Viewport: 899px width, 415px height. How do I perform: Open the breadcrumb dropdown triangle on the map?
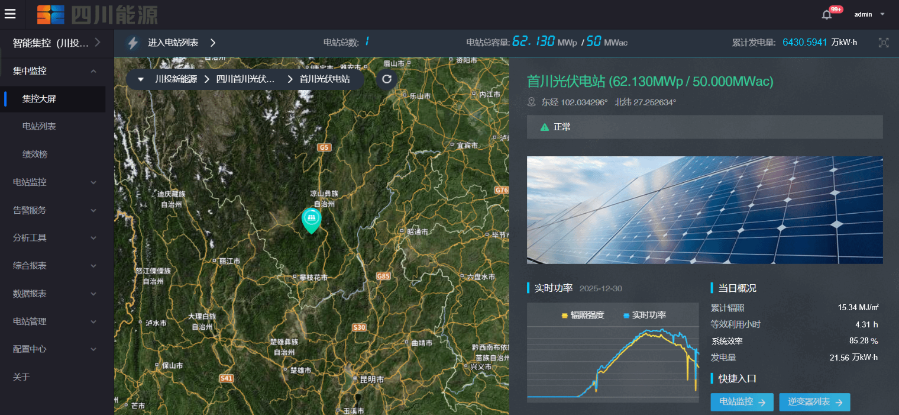[x=142, y=78]
